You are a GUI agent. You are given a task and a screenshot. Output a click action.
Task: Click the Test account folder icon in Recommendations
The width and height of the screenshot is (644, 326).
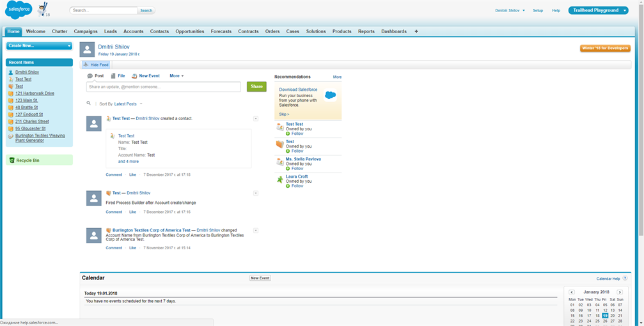coord(279,144)
